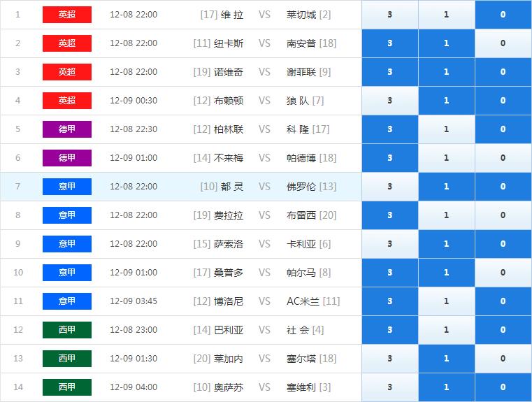The height and width of the screenshot is (402, 532).
Task: Click the 12-08 23:00 kickoff time
Action: point(134,330)
